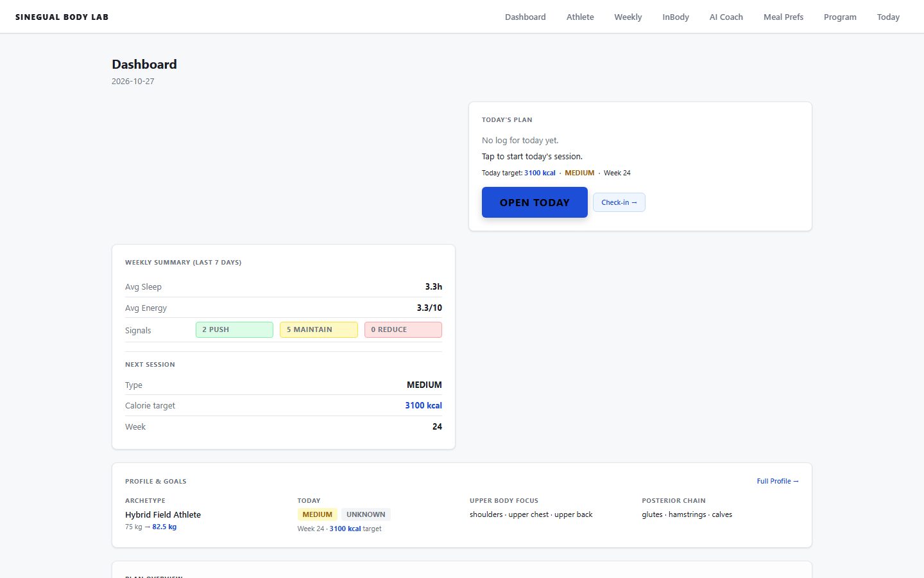
Task: Click the yellow MEDIUM badge in Profile & Goals
Action: tap(317, 514)
